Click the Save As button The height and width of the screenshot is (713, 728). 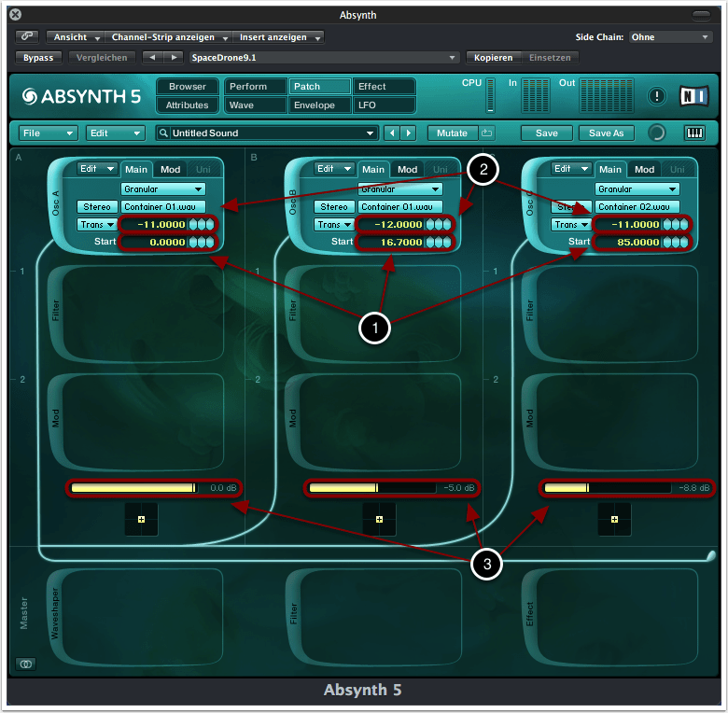[x=606, y=133]
